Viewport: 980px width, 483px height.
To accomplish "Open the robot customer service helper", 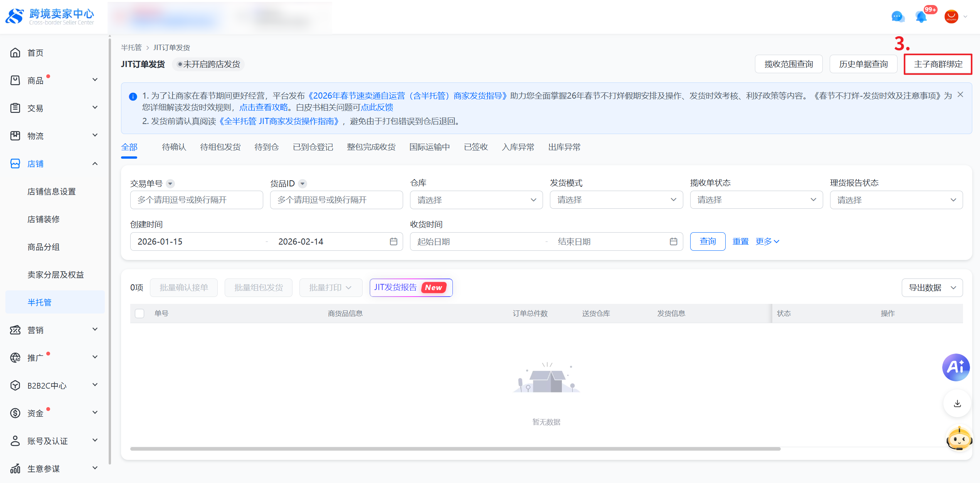I will [x=959, y=439].
